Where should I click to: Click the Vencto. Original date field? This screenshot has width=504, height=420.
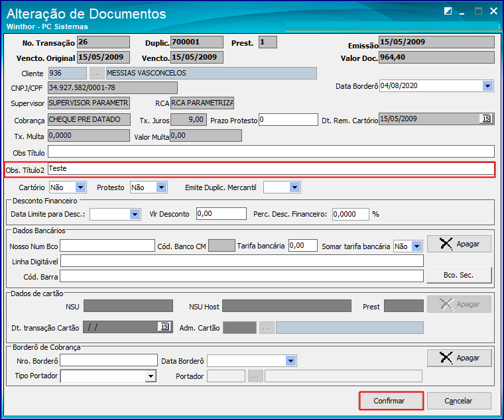[x=103, y=58]
